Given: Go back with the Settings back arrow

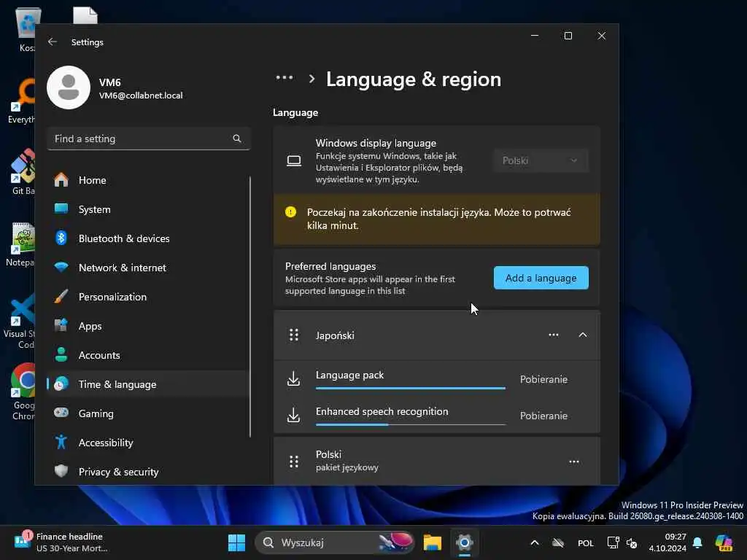Looking at the screenshot, I should pos(53,42).
